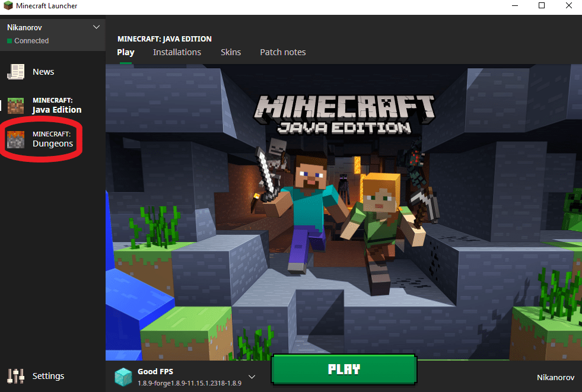Open the Skins tab
Screen dimensions: 582x392
pos(231,52)
